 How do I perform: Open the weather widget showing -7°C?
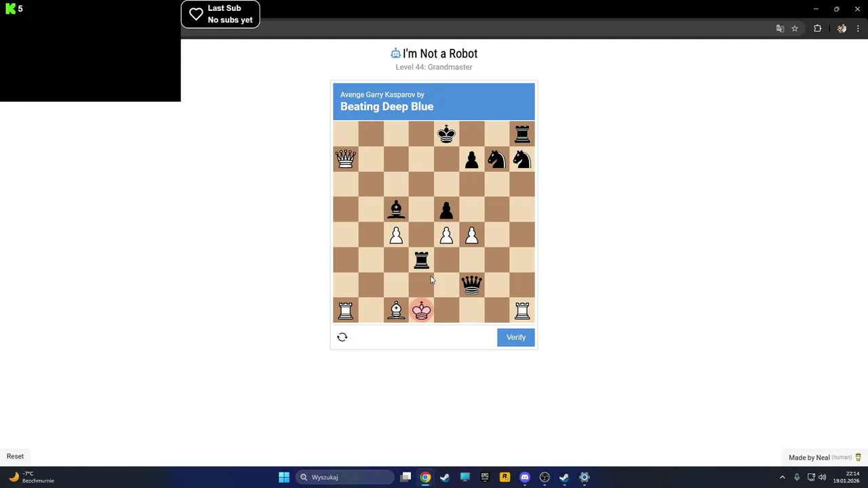[x=31, y=477]
